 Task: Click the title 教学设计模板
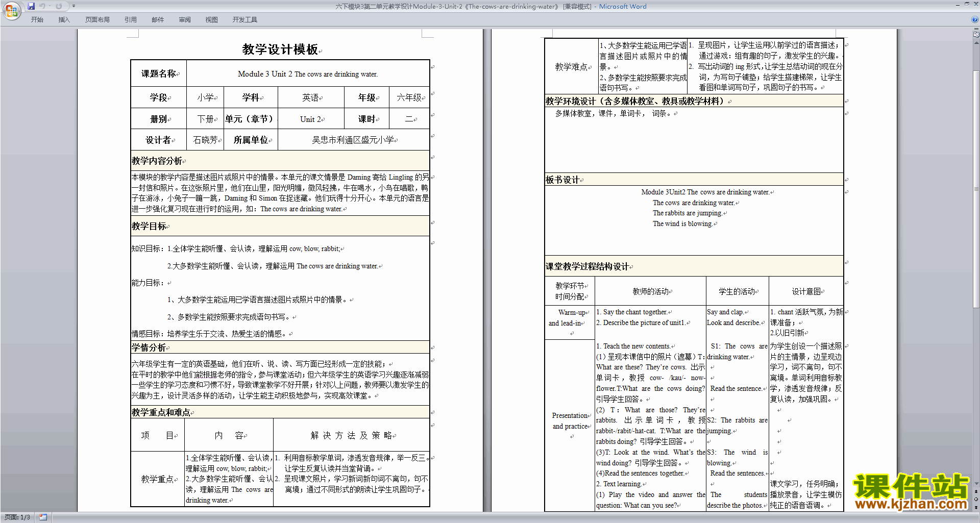point(280,49)
